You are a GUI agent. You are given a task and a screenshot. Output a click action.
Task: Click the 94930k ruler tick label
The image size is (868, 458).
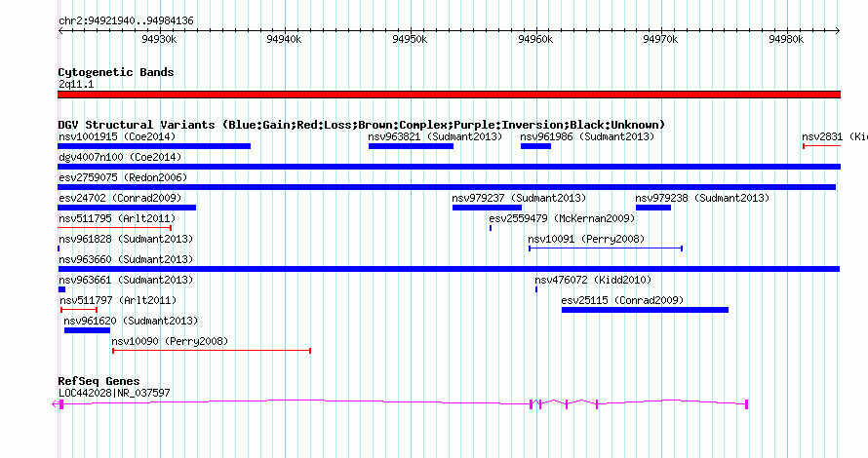[x=159, y=39]
